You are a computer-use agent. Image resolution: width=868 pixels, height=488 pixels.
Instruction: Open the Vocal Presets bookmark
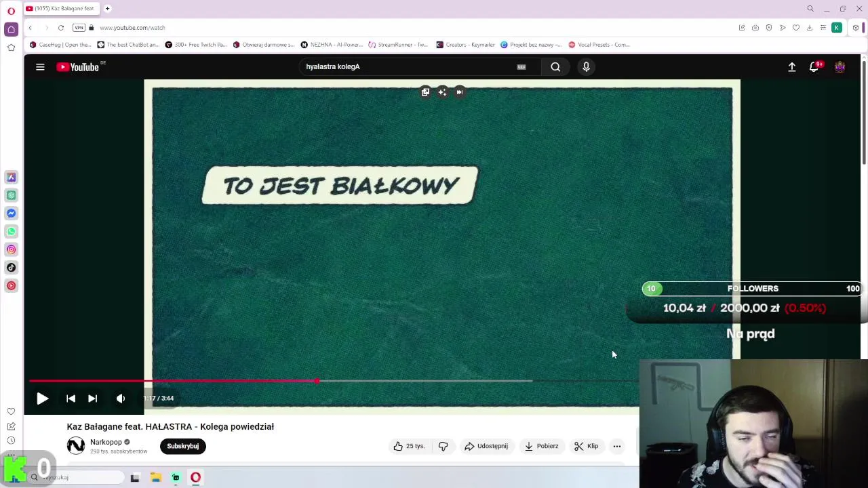(x=599, y=45)
